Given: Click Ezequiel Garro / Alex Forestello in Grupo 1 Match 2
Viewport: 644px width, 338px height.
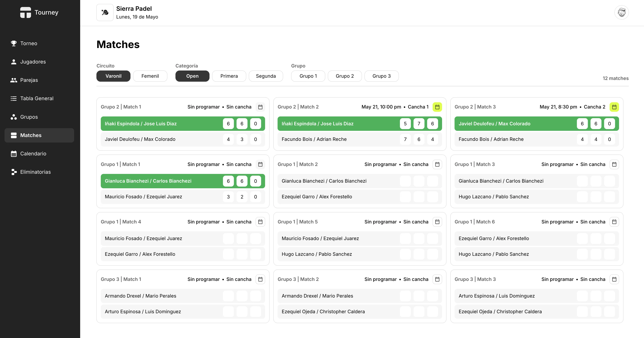Looking at the screenshot, I should 359,197.
